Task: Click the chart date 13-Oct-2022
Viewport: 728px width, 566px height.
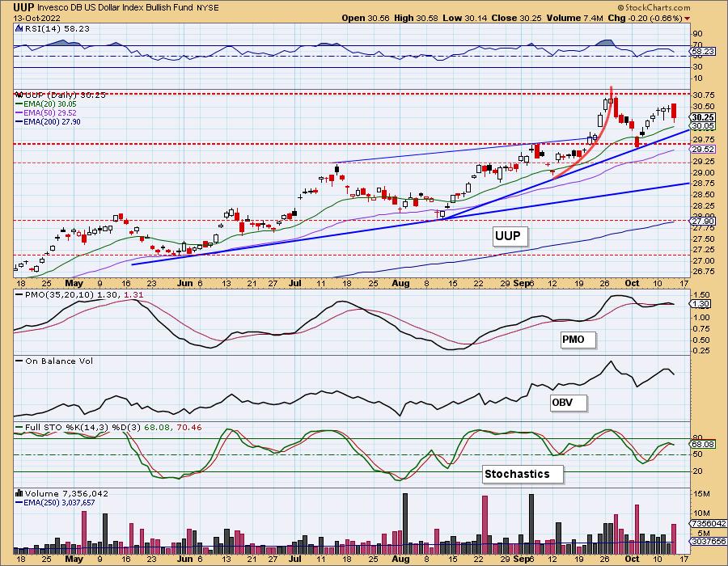Action: pyautogui.click(x=36, y=18)
